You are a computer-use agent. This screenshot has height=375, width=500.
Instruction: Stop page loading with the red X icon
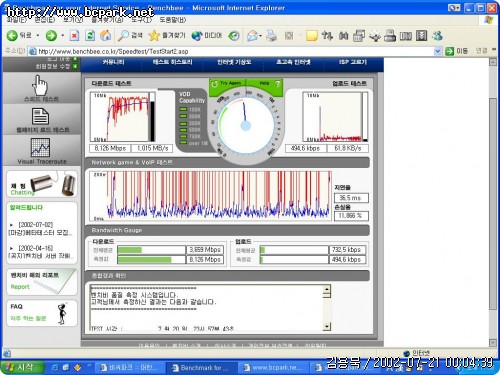click(74, 35)
